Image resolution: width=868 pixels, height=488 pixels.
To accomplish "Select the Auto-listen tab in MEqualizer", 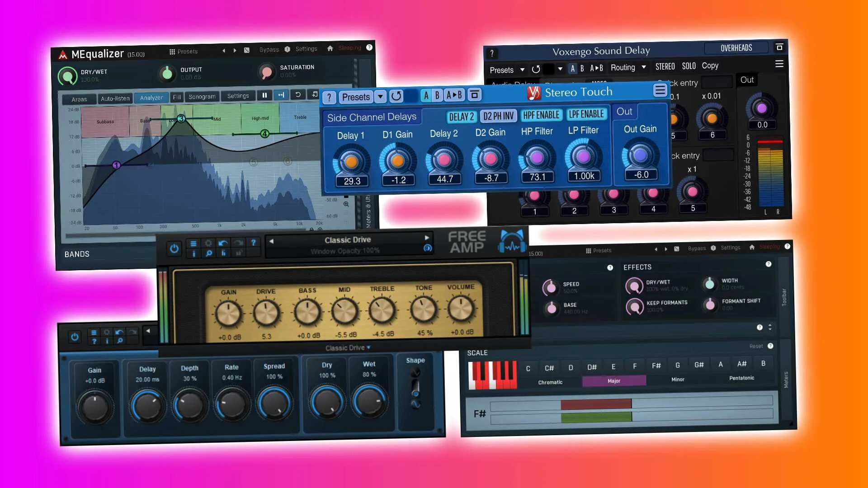I will [x=115, y=99].
